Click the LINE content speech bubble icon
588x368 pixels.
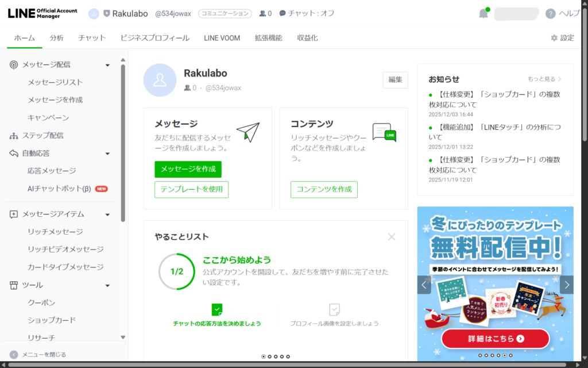click(384, 132)
